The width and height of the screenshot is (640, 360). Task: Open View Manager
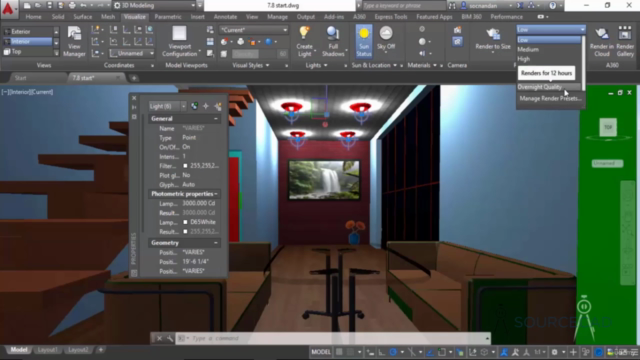[74, 41]
